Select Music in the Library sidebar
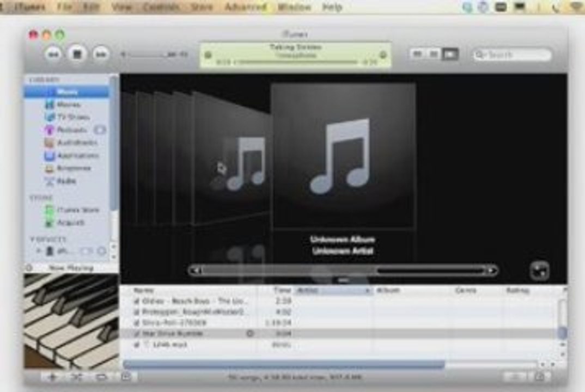Screen dimensions: 585x392 pyautogui.click(x=67, y=92)
